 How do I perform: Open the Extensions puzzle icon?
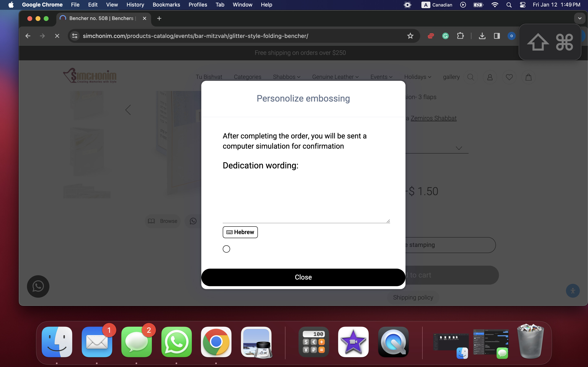pos(460,36)
